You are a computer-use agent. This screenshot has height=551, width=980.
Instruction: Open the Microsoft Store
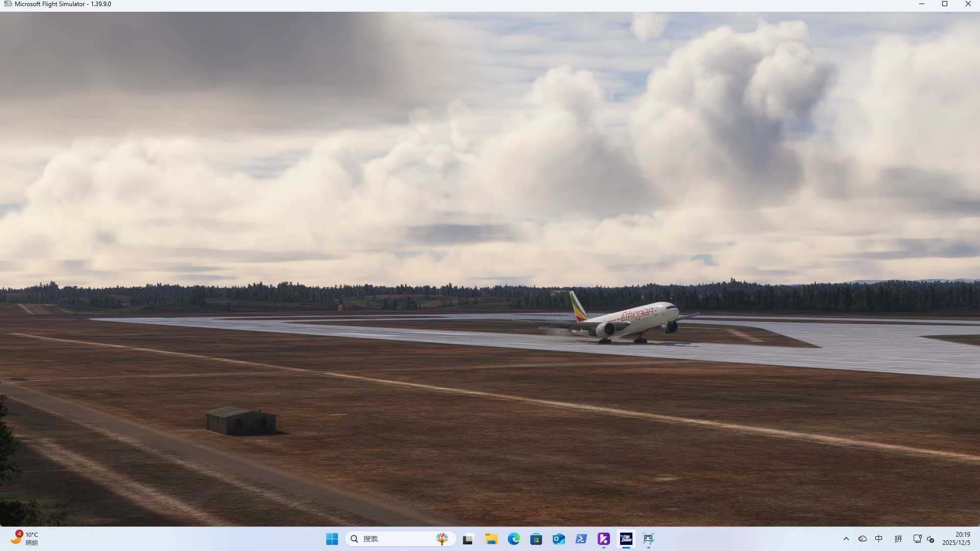536,539
